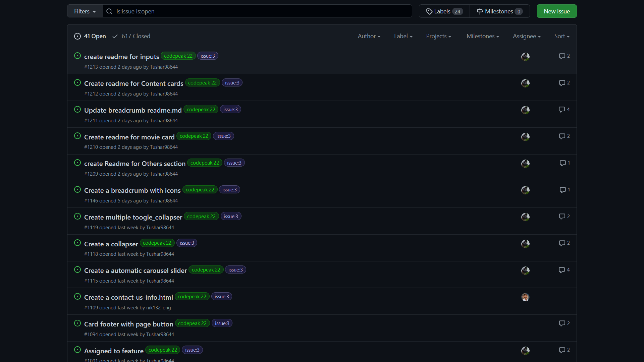Click the avatar next to issue #1109
The image size is (644, 362).
(x=525, y=297)
